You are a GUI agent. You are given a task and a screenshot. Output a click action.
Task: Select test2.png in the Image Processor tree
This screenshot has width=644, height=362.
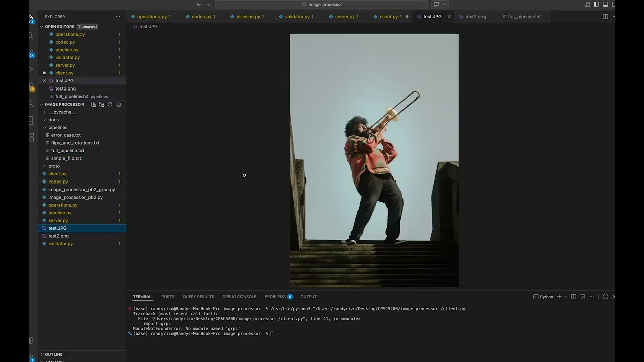(58, 236)
